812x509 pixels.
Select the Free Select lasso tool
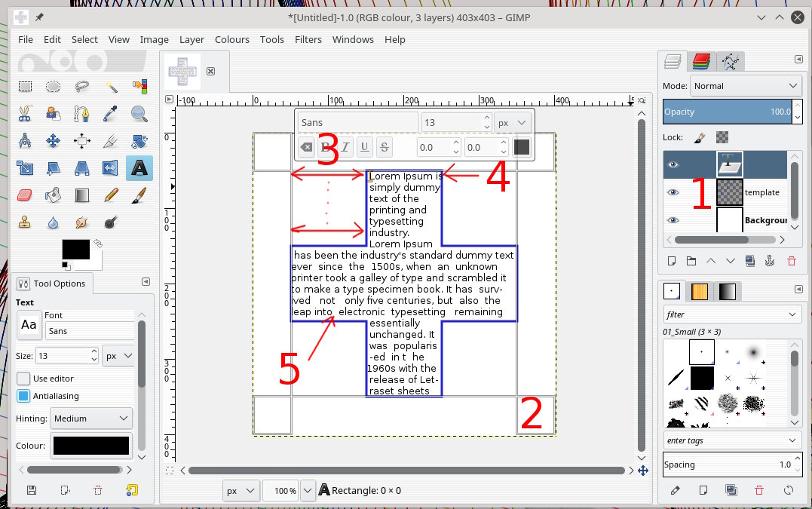click(81, 87)
